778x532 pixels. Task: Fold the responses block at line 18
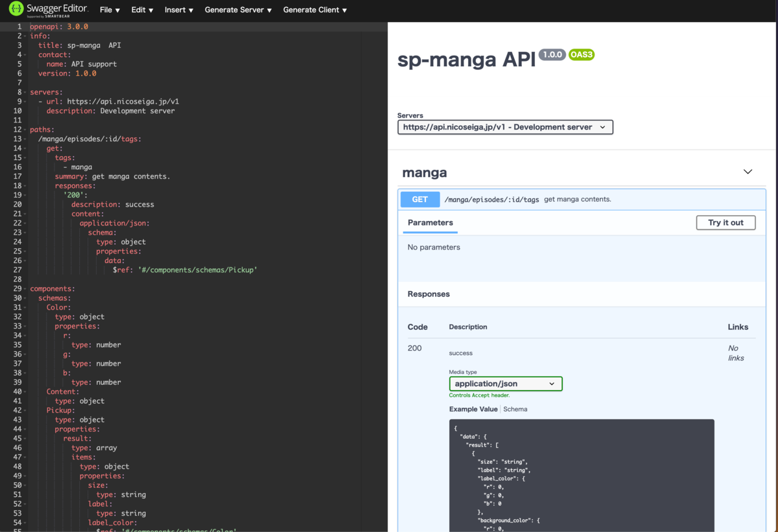25,185
